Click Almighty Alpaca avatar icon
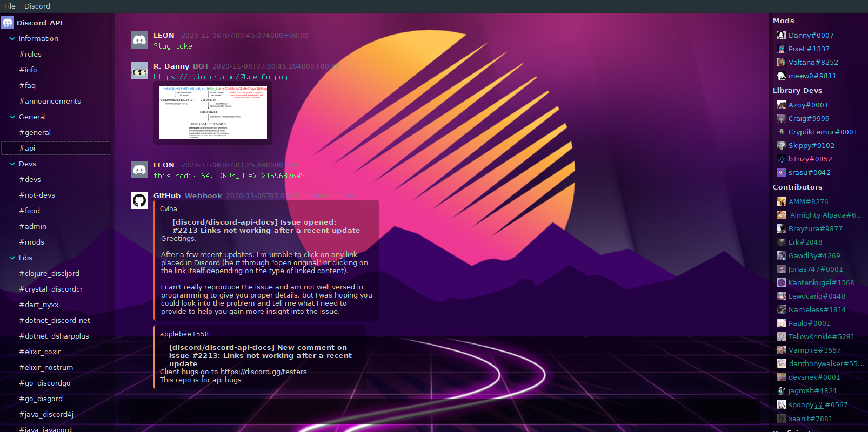868x432 pixels. 782,215
